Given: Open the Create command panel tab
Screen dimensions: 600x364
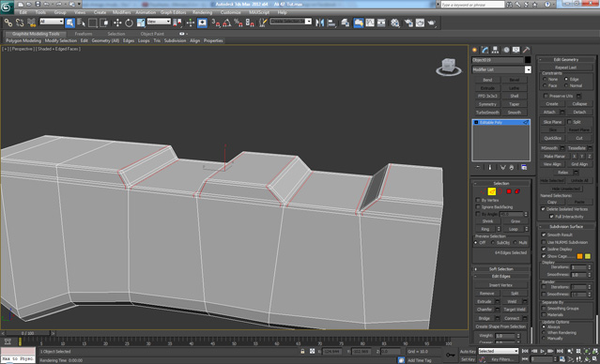Looking at the screenshot, I should pos(475,50).
